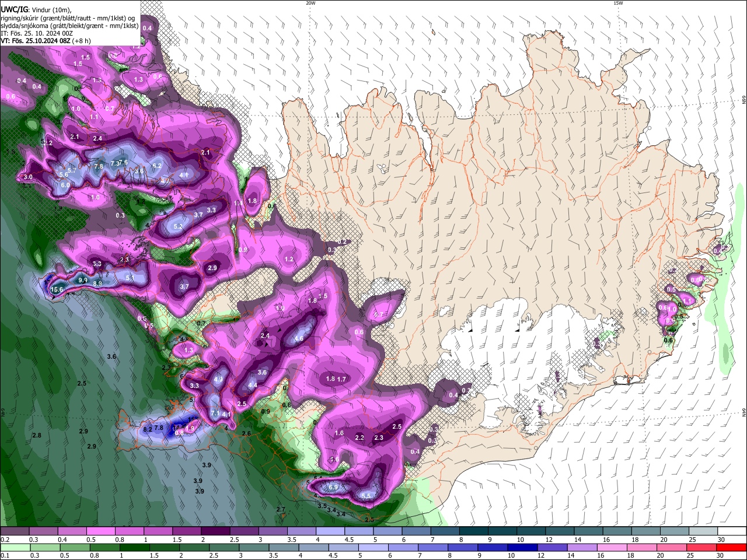
Task: Click the pale green 0.1 rain legend swatch
Action: [x=16, y=547]
